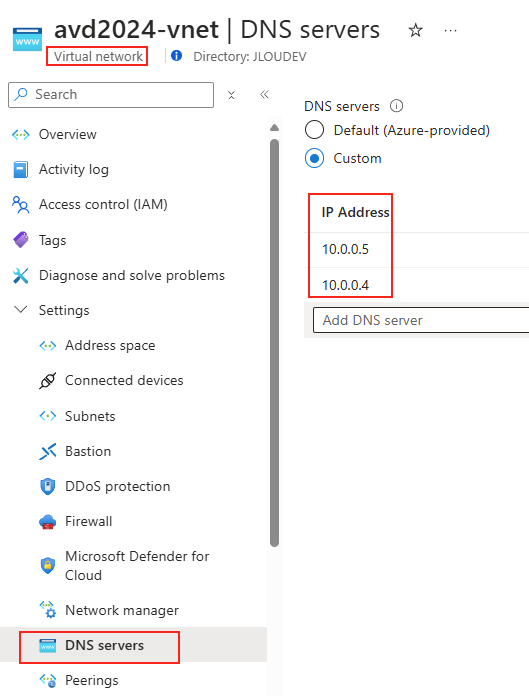Open the Subnets menu item
Screen dimensions: 529x696
coord(90,416)
